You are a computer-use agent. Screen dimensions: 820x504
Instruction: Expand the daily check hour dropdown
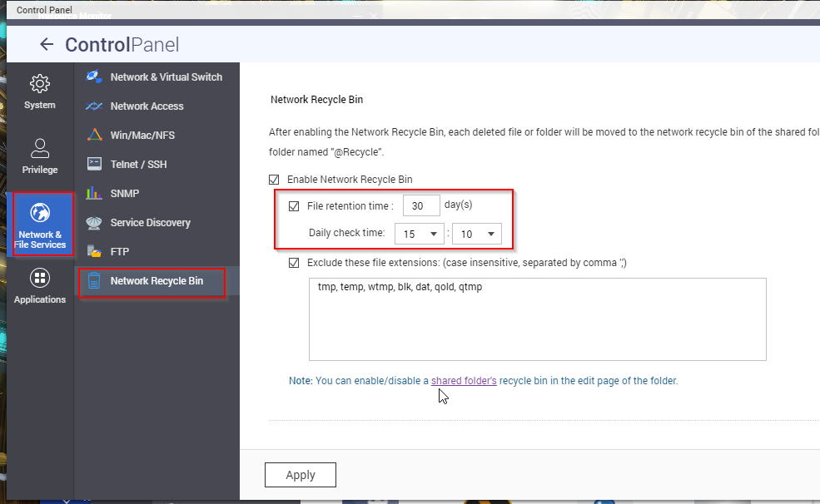[x=420, y=235]
